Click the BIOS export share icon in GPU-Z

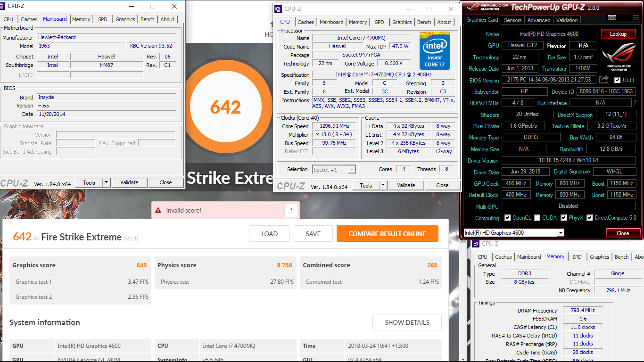coord(604,80)
